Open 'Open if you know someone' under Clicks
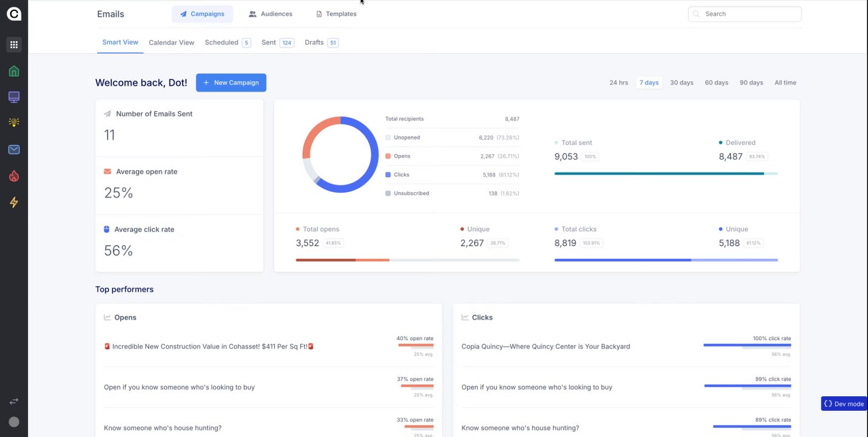This screenshot has width=868, height=437. coord(537,387)
